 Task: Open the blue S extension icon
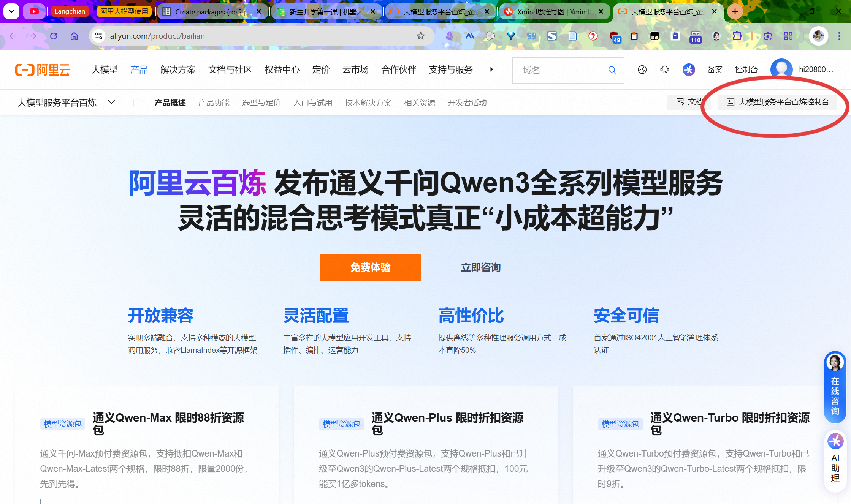tap(552, 36)
